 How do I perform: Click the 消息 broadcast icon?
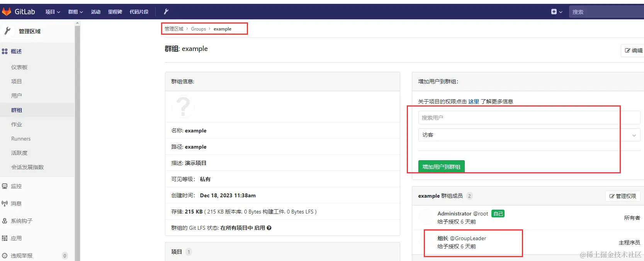pyautogui.click(x=5, y=203)
